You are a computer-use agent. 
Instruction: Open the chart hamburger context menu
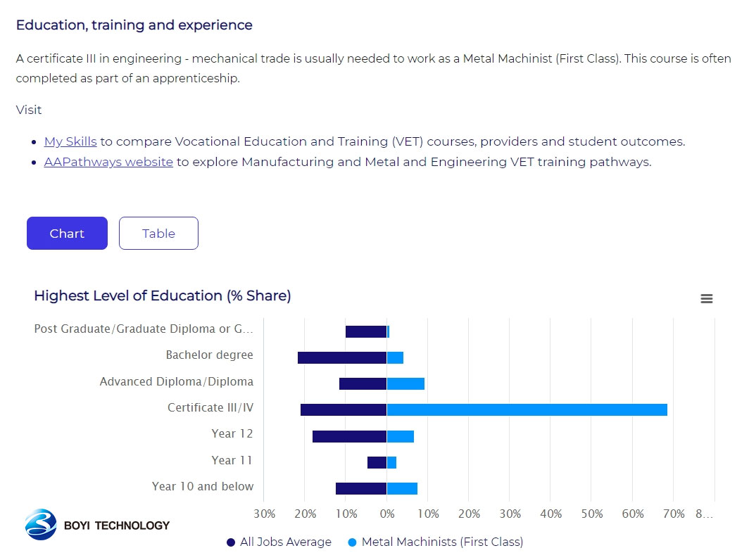click(707, 299)
